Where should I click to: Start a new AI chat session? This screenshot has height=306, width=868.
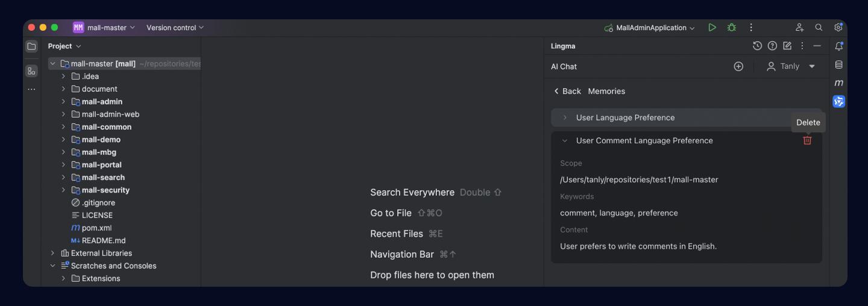[x=738, y=66]
